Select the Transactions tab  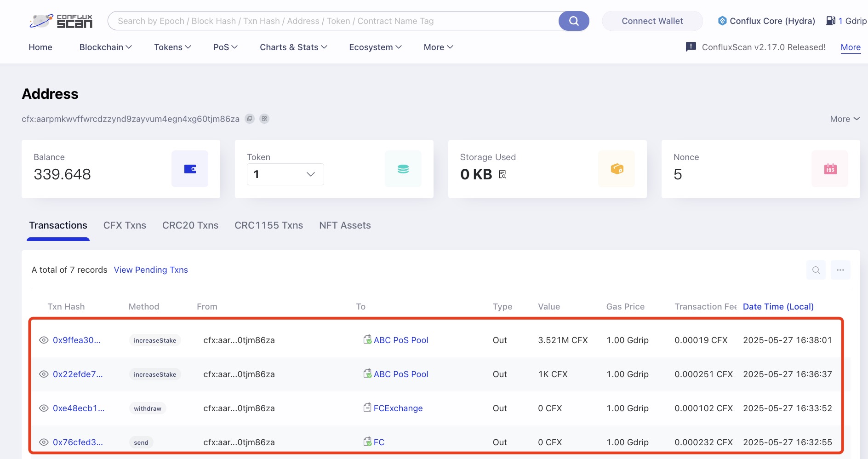(x=58, y=225)
